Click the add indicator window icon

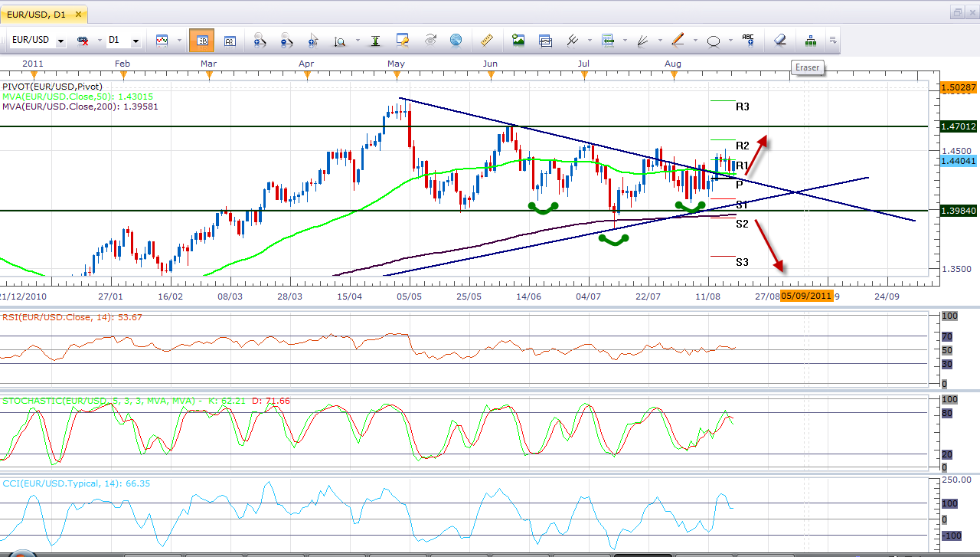(545, 40)
